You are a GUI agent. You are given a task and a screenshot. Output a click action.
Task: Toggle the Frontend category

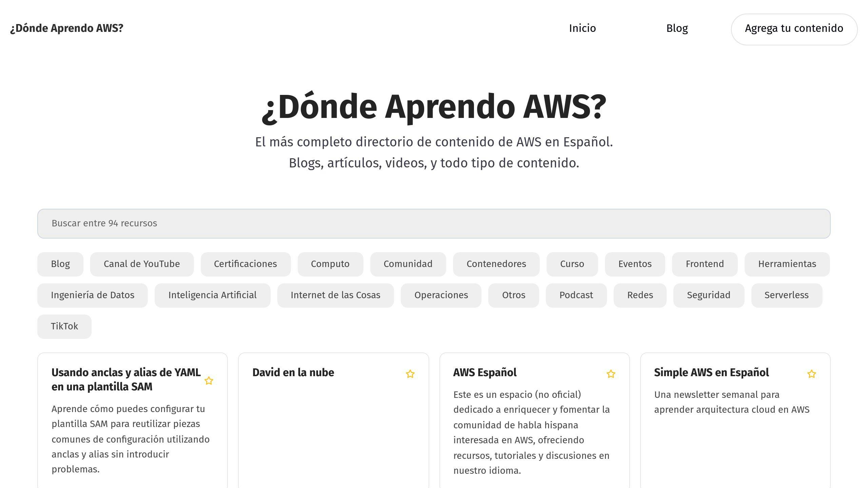click(x=705, y=264)
